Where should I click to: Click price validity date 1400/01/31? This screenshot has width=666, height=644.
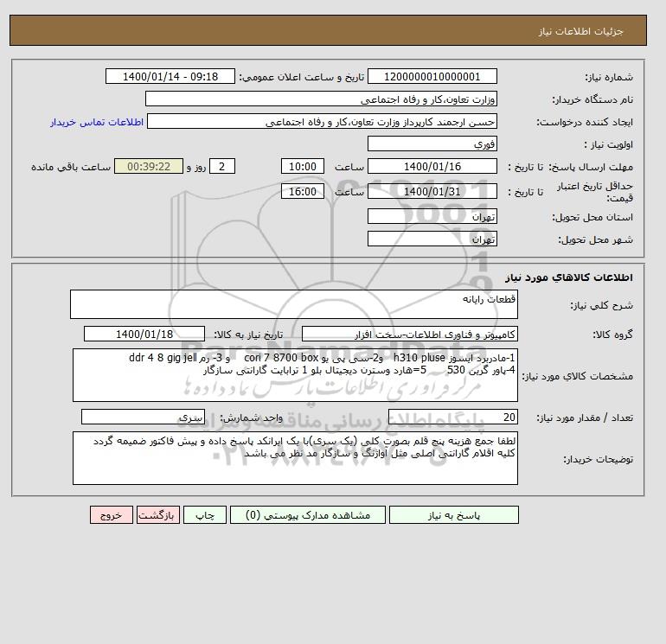point(432,191)
